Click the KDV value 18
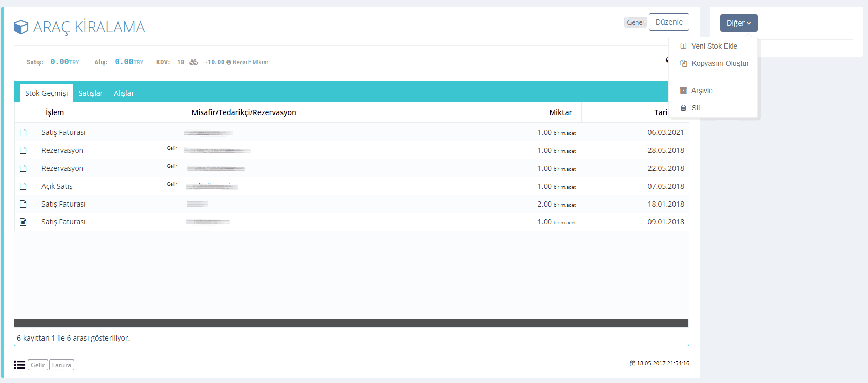 181,62
